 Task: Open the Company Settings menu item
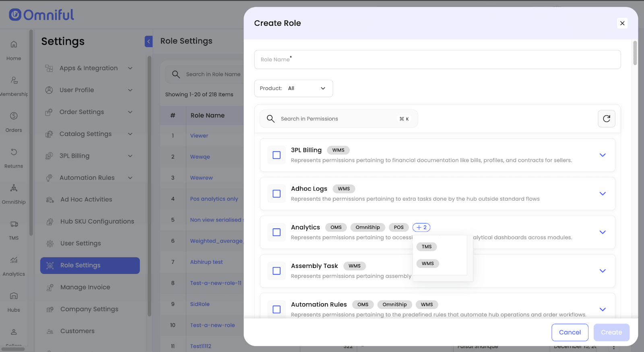pos(89,309)
